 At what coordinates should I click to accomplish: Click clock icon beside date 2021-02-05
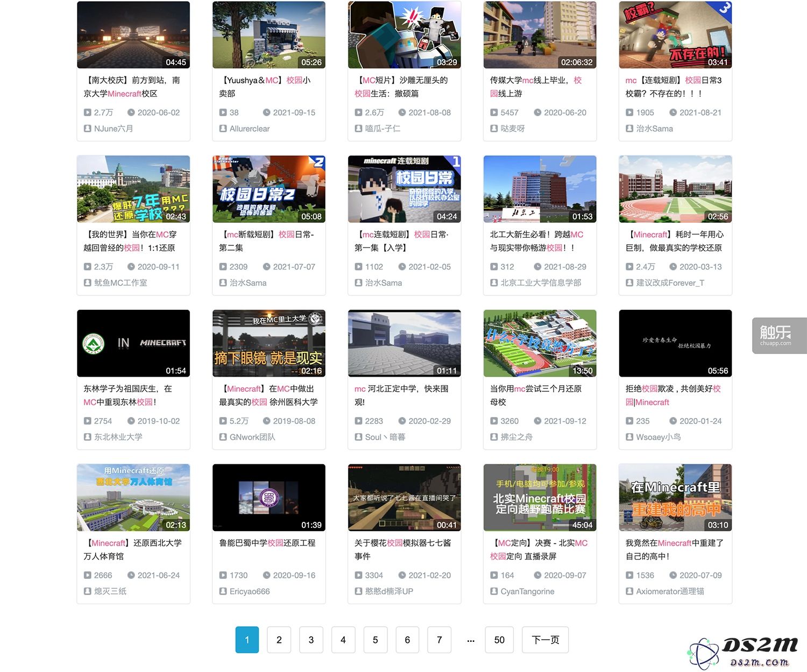coord(402,267)
